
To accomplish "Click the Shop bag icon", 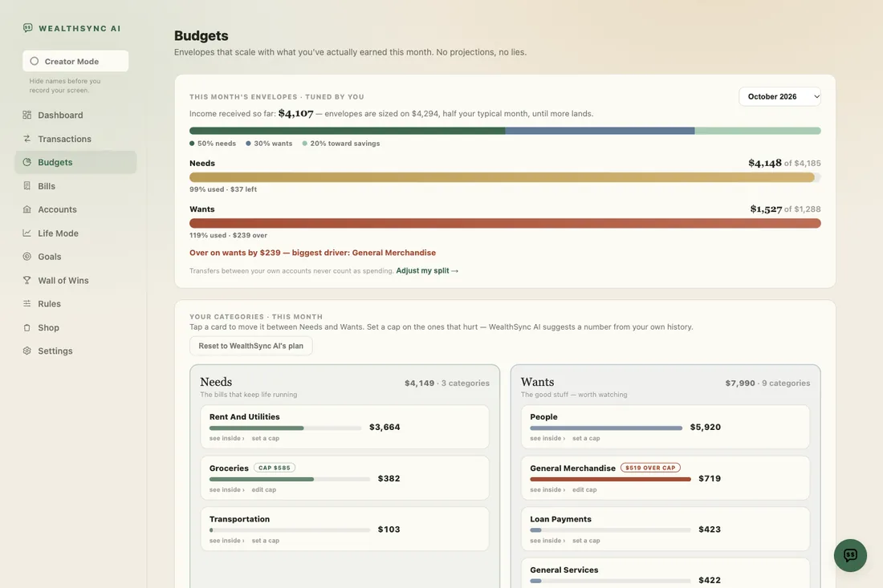I will pyautogui.click(x=26, y=327).
